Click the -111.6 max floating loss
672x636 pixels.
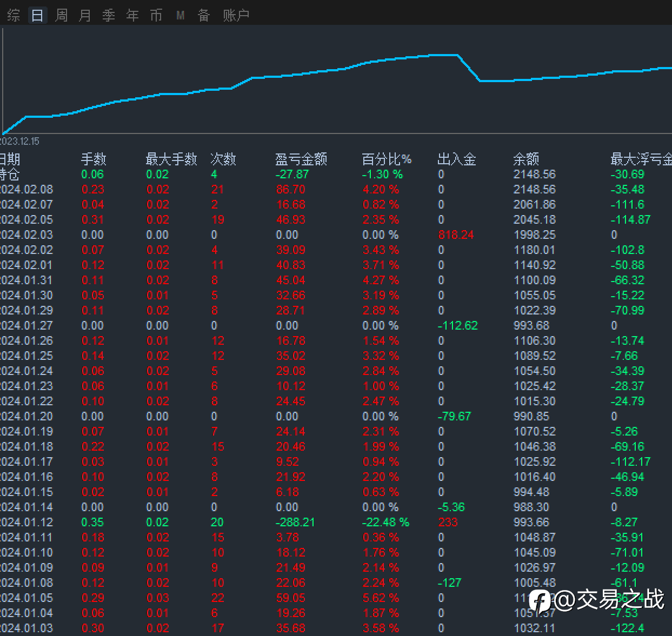click(628, 205)
